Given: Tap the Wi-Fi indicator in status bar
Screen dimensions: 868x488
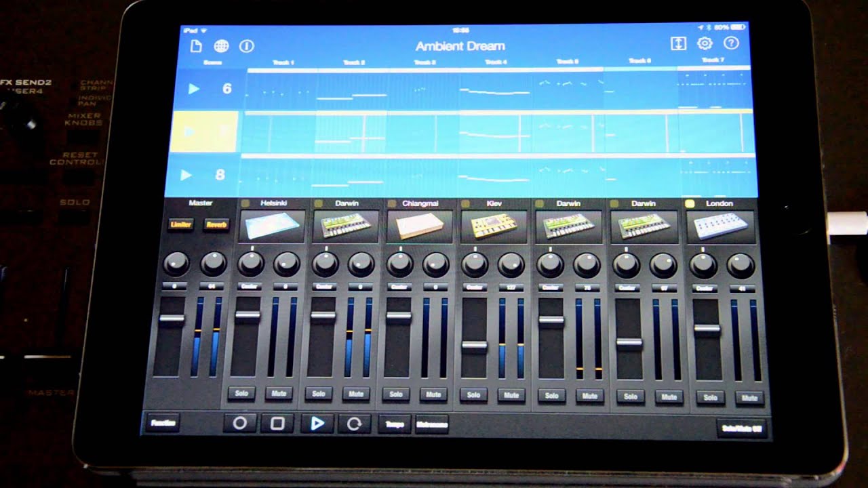Looking at the screenshot, I should 203,30.
